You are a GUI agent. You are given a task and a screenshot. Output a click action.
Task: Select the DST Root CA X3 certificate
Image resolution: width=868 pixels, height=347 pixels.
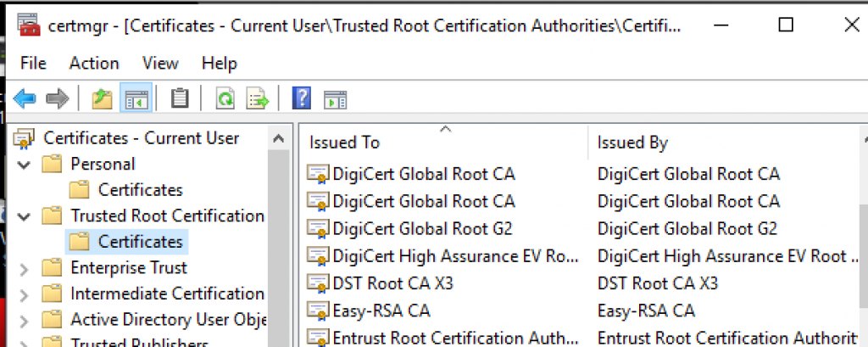coord(392,283)
